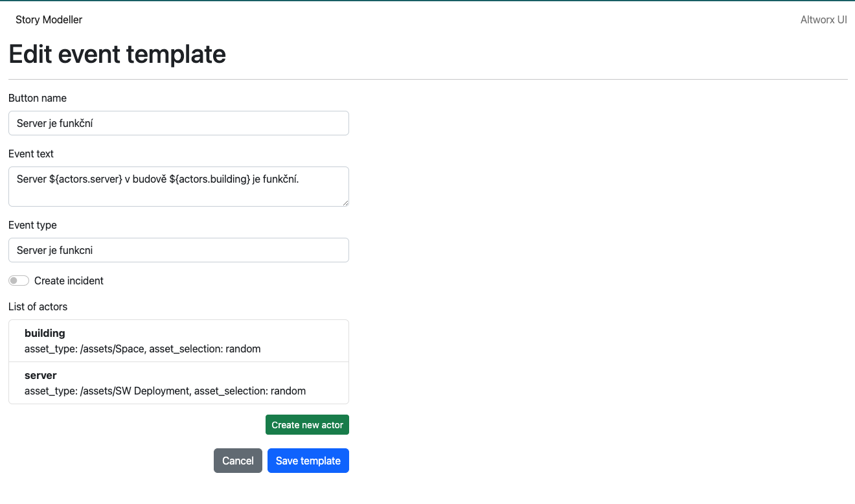The width and height of the screenshot is (855, 504).
Task: Click the Button name label
Action: pos(38,98)
